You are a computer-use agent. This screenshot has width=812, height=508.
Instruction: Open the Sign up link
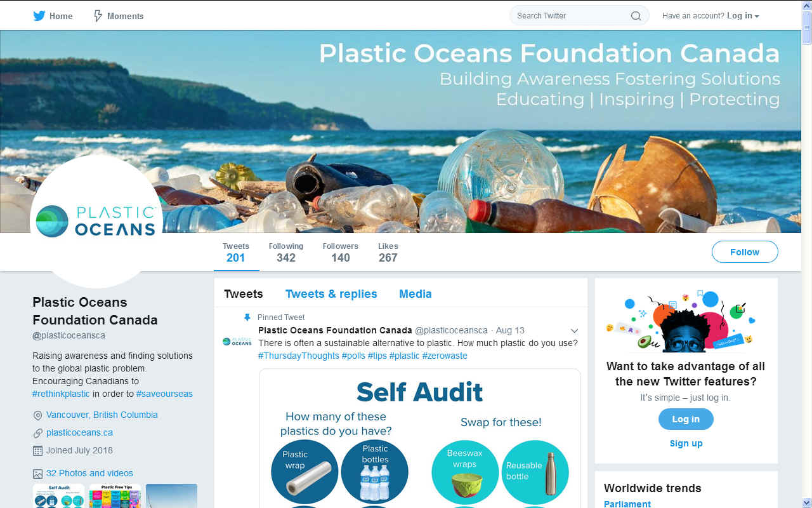[686, 443]
